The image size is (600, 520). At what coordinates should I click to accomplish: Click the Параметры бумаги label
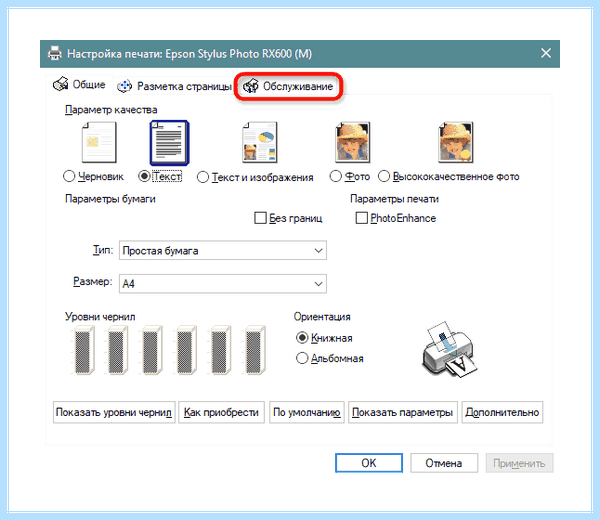point(110,199)
